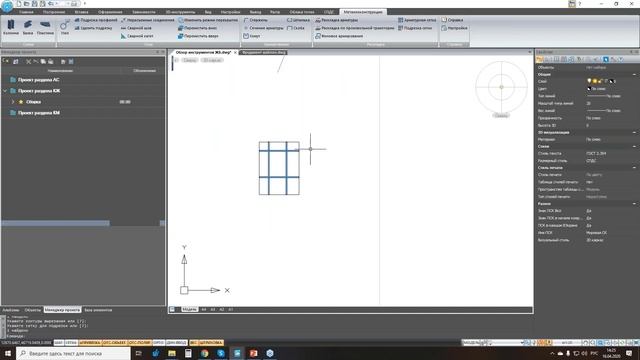The width and height of the screenshot is (640, 360).
Task: Select Проект раздела АС item
Action: pos(38,80)
